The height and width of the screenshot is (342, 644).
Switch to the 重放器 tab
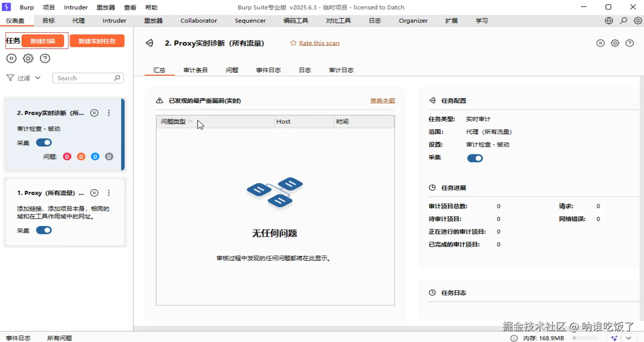coord(153,20)
